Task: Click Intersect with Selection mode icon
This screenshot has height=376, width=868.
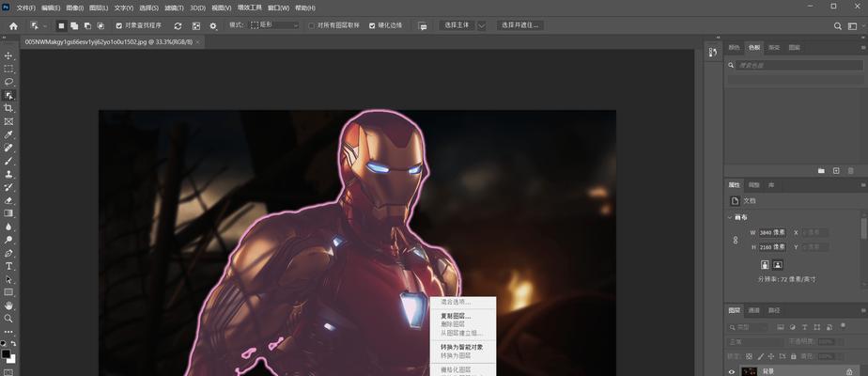Action: pyautogui.click(x=101, y=25)
